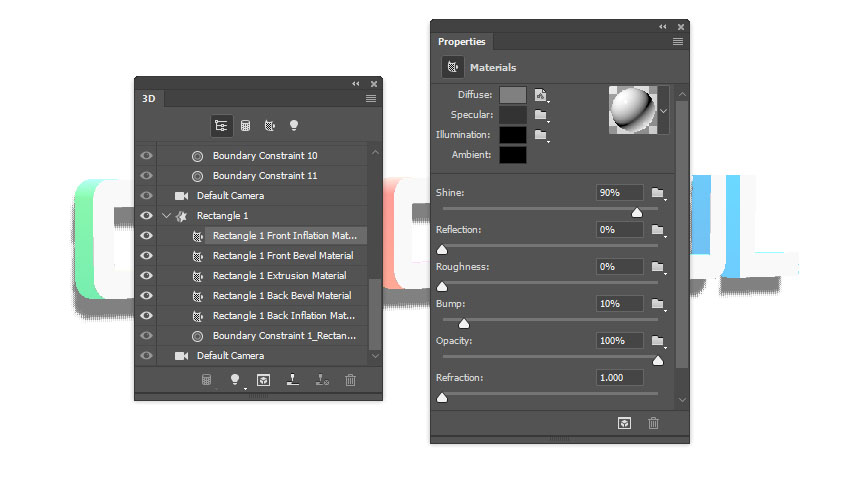Hide Rectangle 1 Back Inflation Material
The height and width of the screenshot is (485, 850).
[x=146, y=316]
